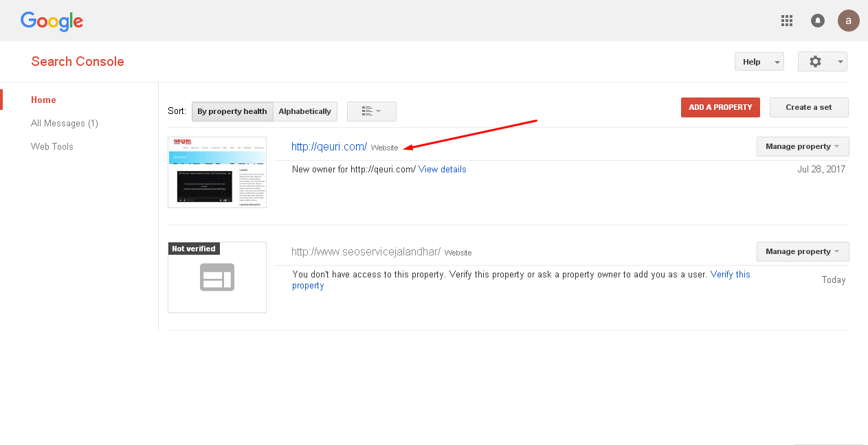
Task: Click the unverified property placeholder icon
Action: point(217,277)
